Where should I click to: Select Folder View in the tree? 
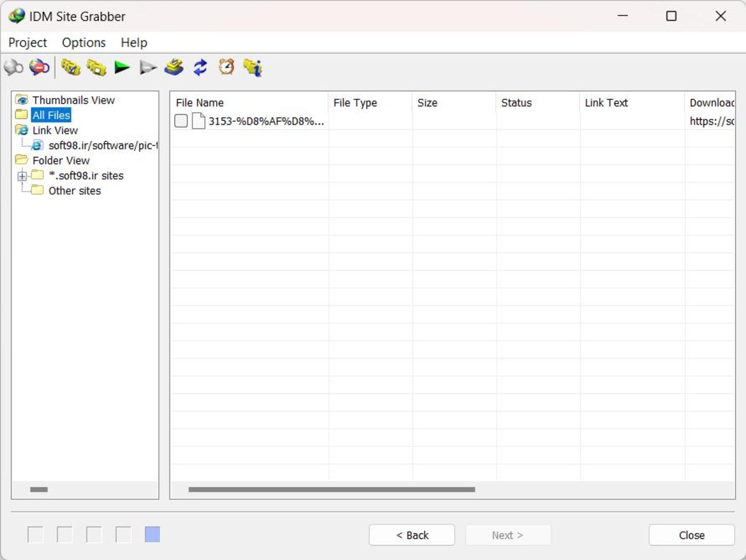[61, 160]
